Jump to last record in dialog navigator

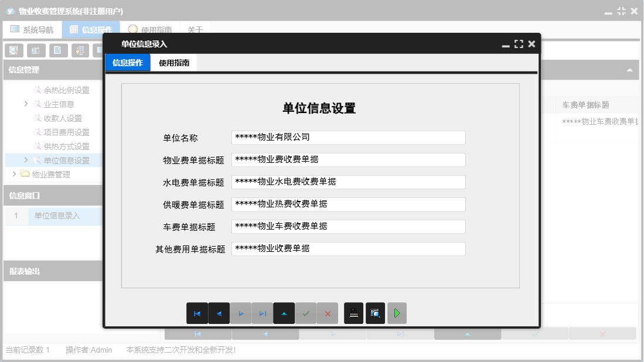click(x=263, y=313)
